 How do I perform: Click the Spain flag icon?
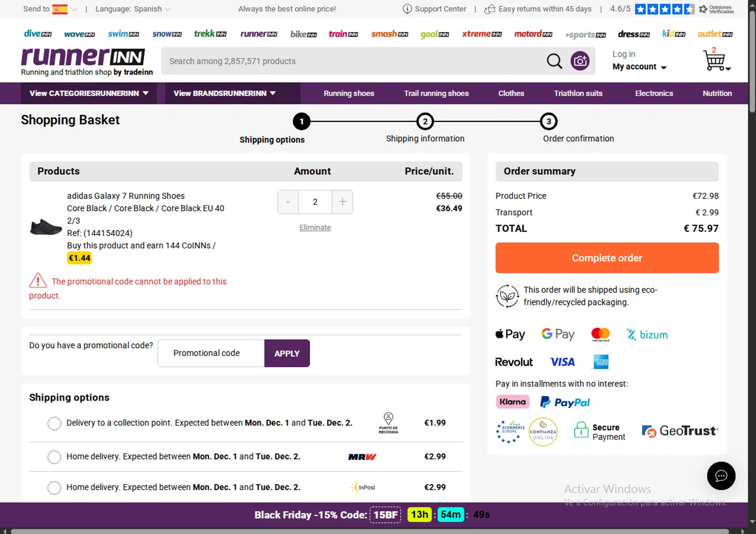pyautogui.click(x=60, y=9)
